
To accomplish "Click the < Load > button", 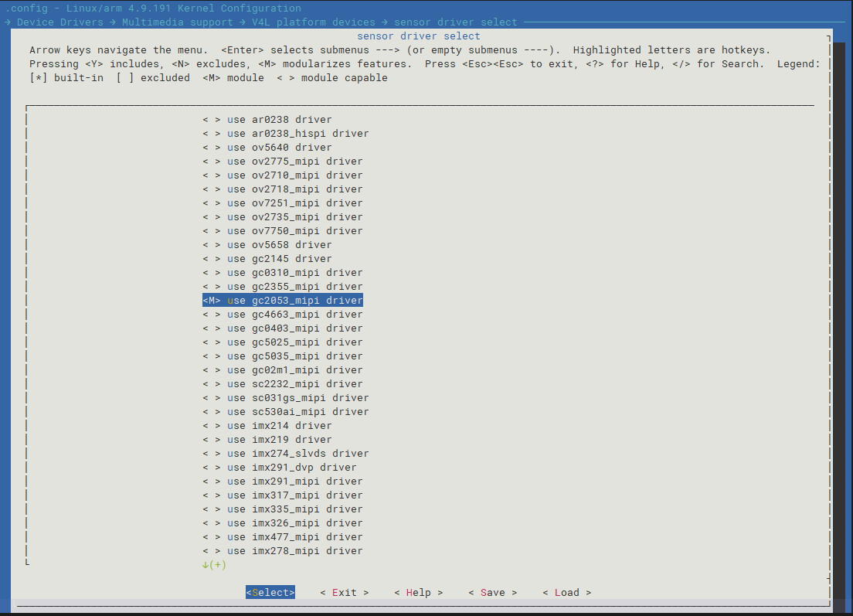I will pos(567,593).
